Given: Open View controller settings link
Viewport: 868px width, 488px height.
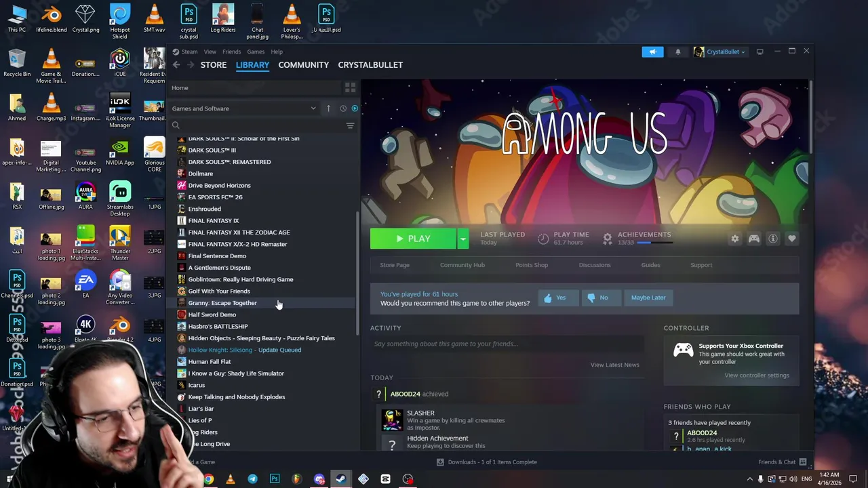Looking at the screenshot, I should tap(757, 375).
